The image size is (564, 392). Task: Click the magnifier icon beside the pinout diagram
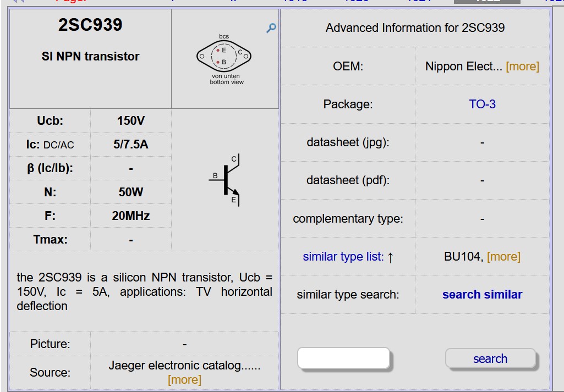(271, 28)
